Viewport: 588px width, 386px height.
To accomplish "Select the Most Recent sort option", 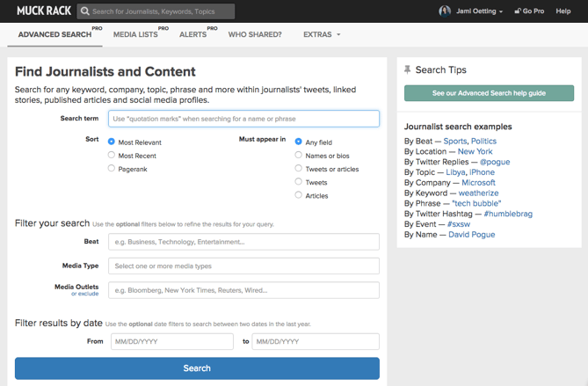I will click(x=112, y=155).
